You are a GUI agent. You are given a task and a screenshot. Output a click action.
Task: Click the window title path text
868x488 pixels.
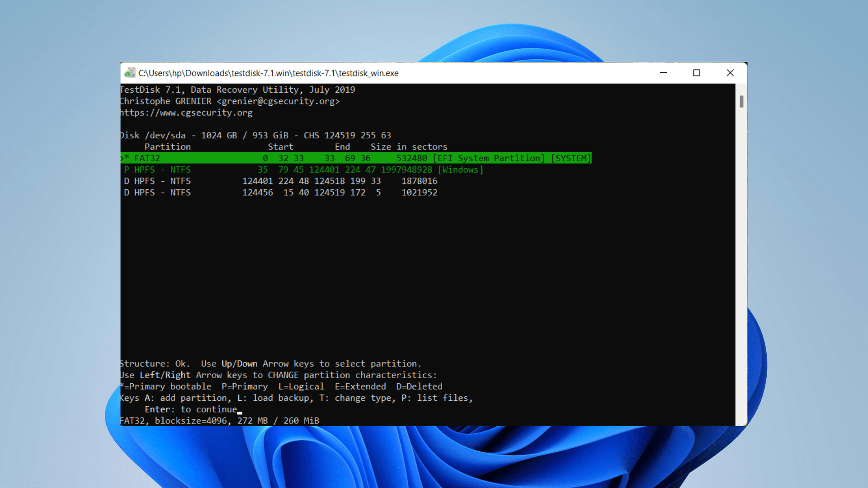coord(268,73)
